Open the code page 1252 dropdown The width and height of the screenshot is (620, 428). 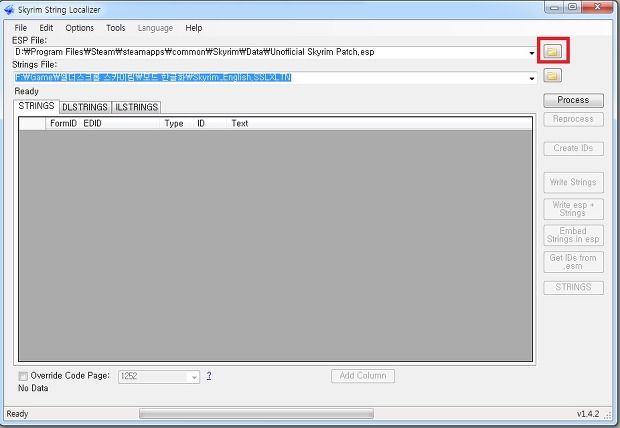194,377
